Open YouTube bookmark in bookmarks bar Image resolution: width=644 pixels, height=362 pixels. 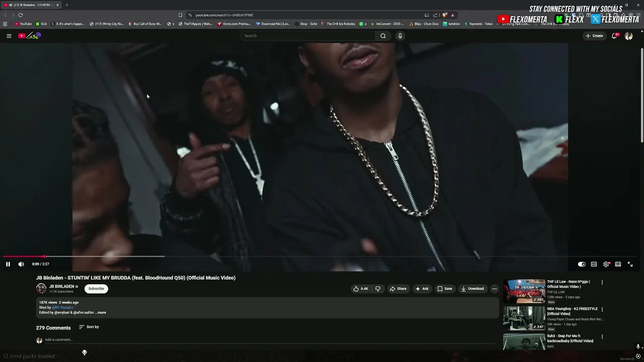(x=23, y=24)
